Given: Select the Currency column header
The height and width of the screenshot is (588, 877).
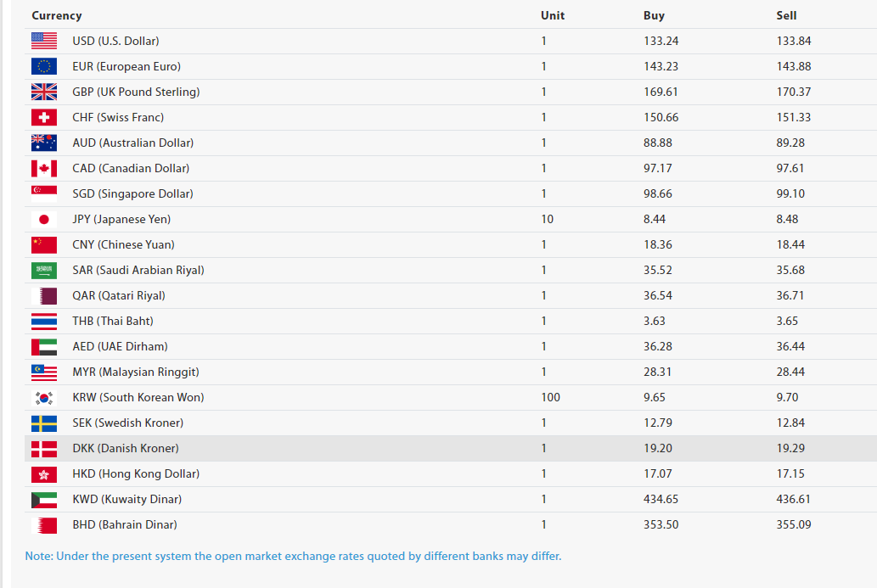Looking at the screenshot, I should (57, 15).
